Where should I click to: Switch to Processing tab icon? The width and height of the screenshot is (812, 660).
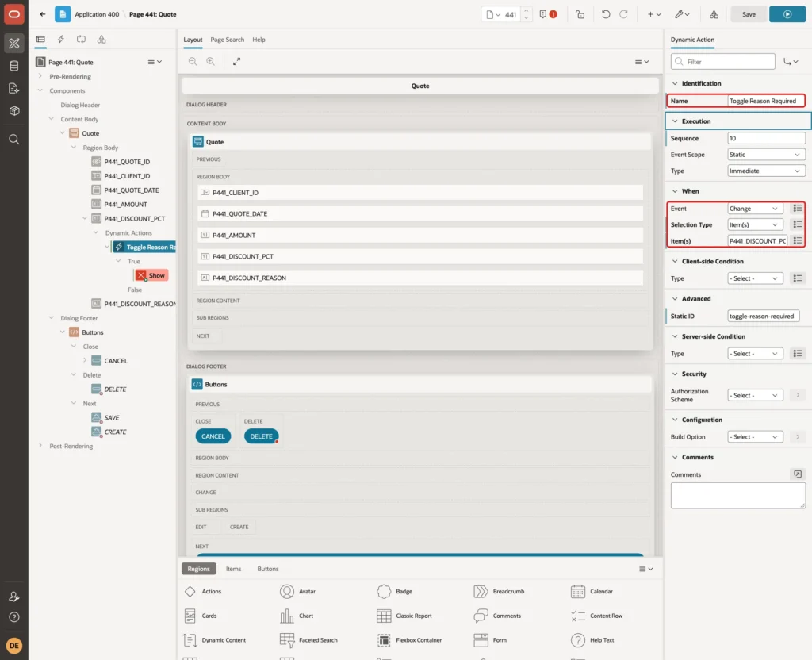[x=81, y=39]
